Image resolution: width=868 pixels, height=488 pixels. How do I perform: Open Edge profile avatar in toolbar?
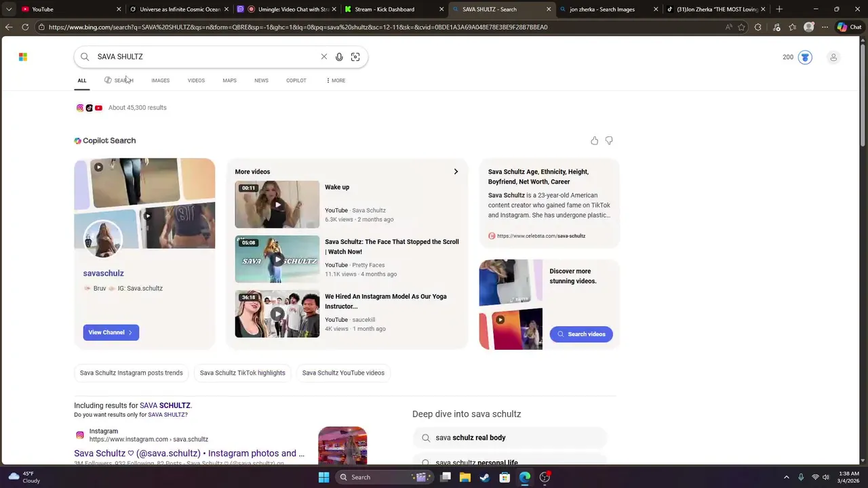[809, 27]
